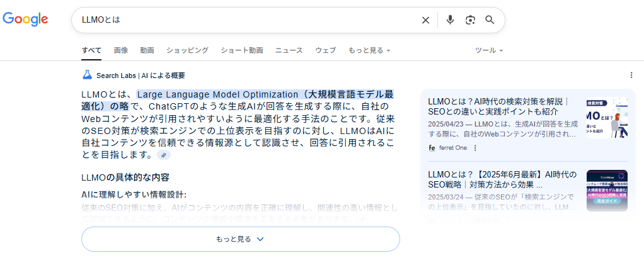The height and width of the screenshot is (258, 644).
Task: Click the AIに理解しやすい情報設計 subheading
Action: 134,194
